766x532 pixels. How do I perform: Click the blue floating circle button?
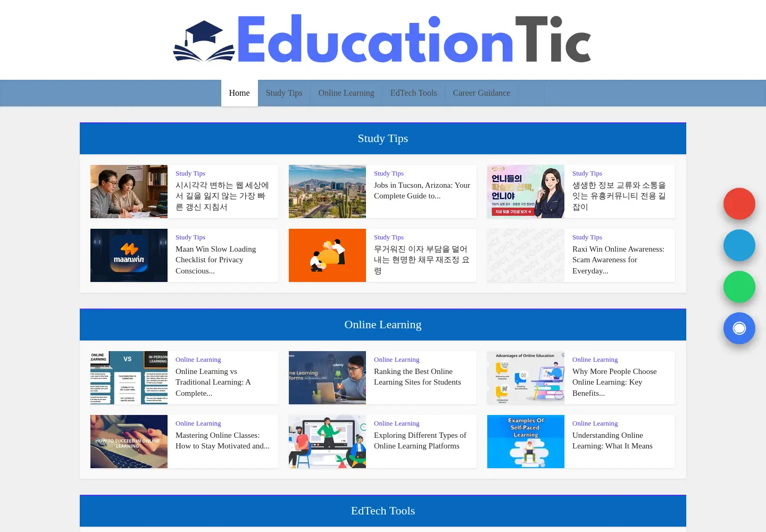coord(739,245)
